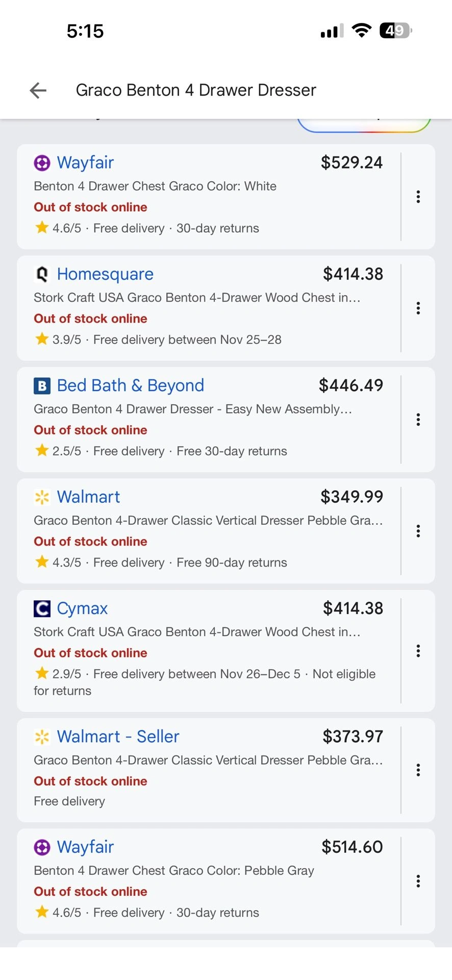The width and height of the screenshot is (452, 980).
Task: Open the Homesquare store link
Action: (x=105, y=274)
